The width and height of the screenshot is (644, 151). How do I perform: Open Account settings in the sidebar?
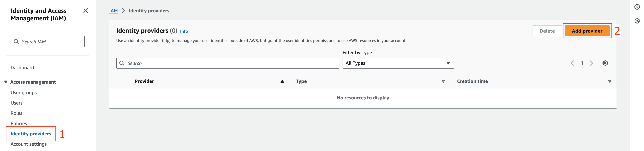pyautogui.click(x=28, y=144)
